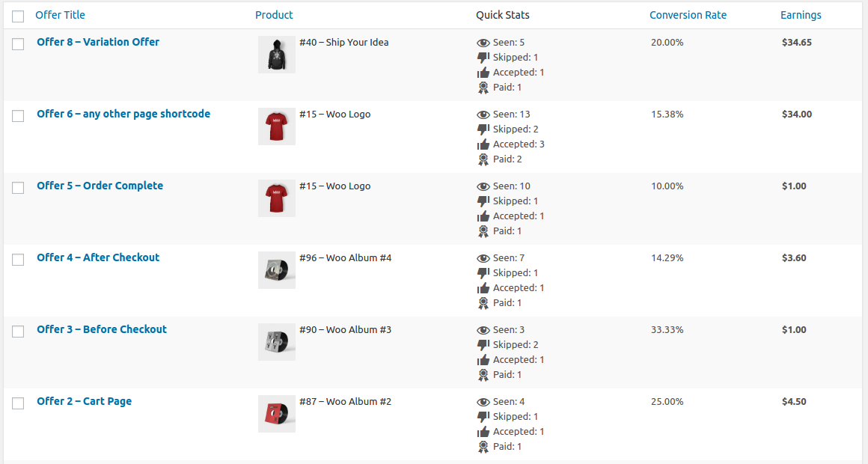Click the Paid ribbon icon for Offer 2
This screenshot has width=868, height=464.
[x=483, y=446]
